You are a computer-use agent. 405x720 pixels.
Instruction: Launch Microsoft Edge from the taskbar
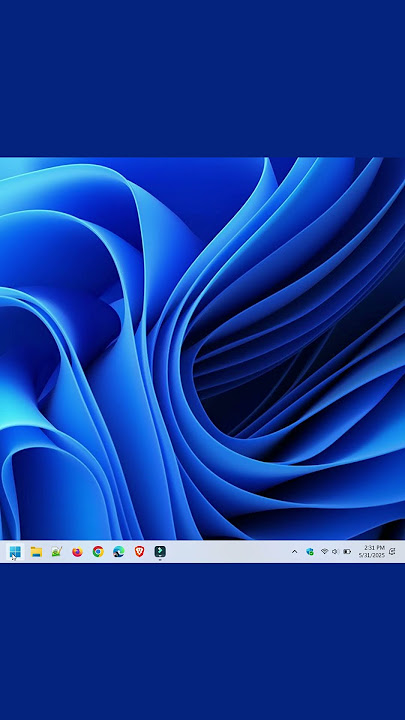pyautogui.click(x=118, y=551)
